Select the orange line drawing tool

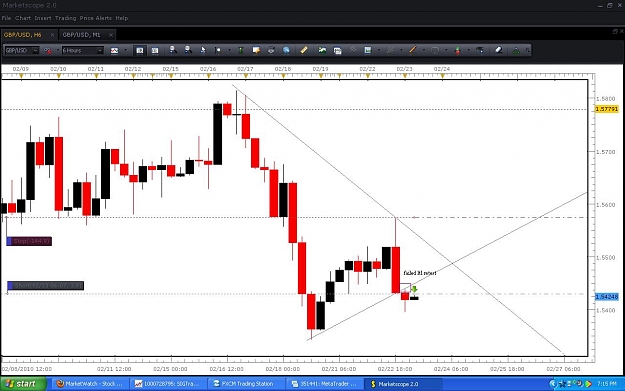click(413, 50)
